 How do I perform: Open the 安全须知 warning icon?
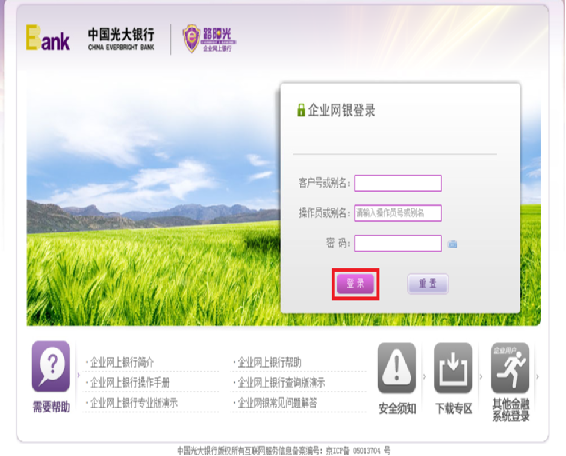coord(397,368)
